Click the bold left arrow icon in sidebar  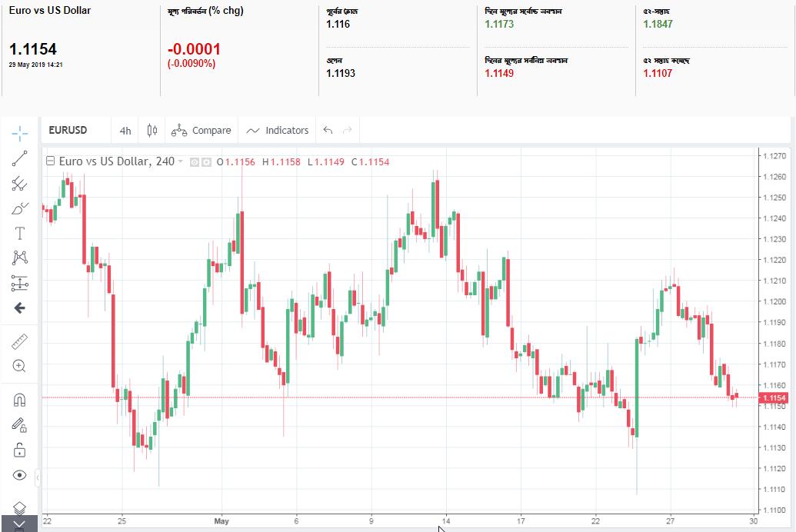(x=20, y=308)
